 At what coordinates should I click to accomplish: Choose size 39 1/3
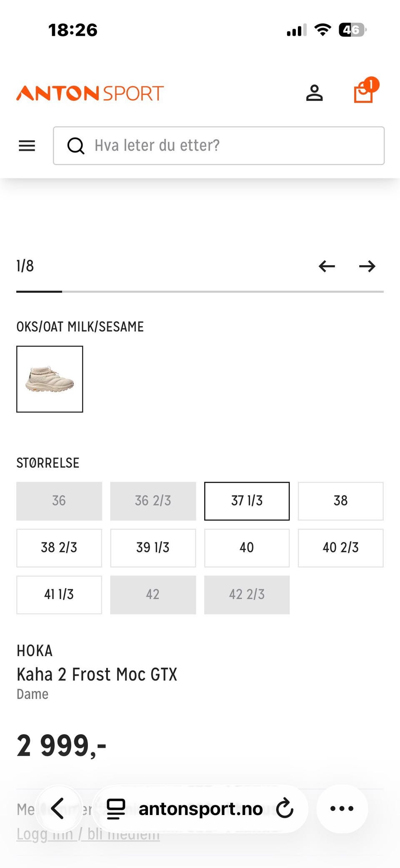coord(153,548)
